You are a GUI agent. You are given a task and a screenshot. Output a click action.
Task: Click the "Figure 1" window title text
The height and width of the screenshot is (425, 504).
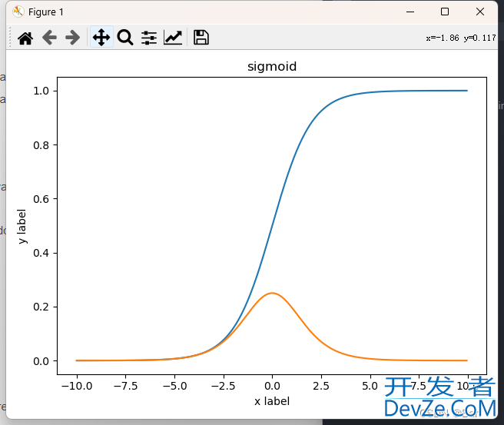[46, 12]
